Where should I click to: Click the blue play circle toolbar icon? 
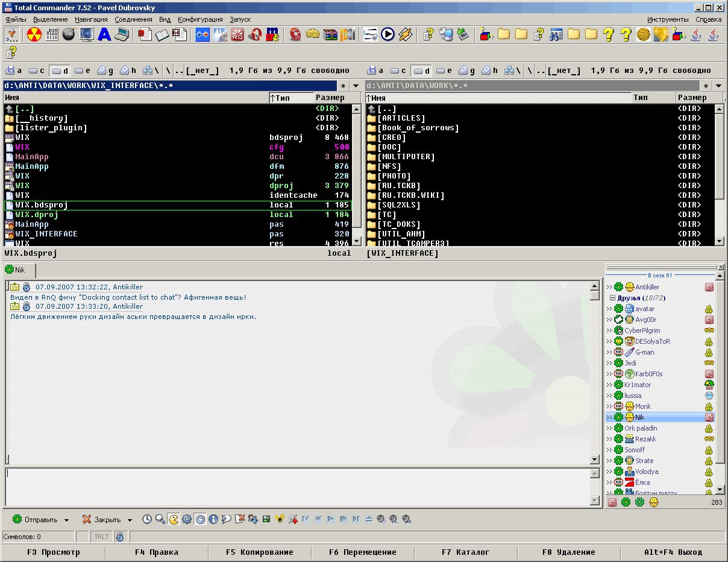pyautogui.click(x=388, y=34)
